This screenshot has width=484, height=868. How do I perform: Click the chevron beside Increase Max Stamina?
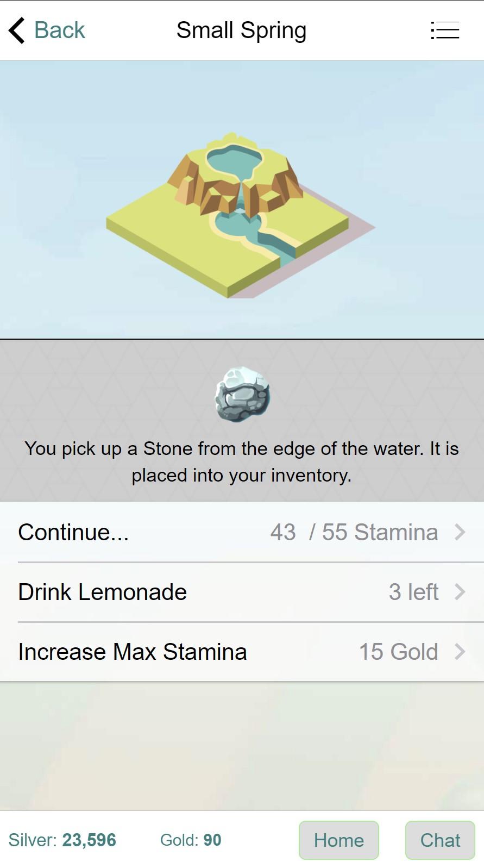click(460, 652)
